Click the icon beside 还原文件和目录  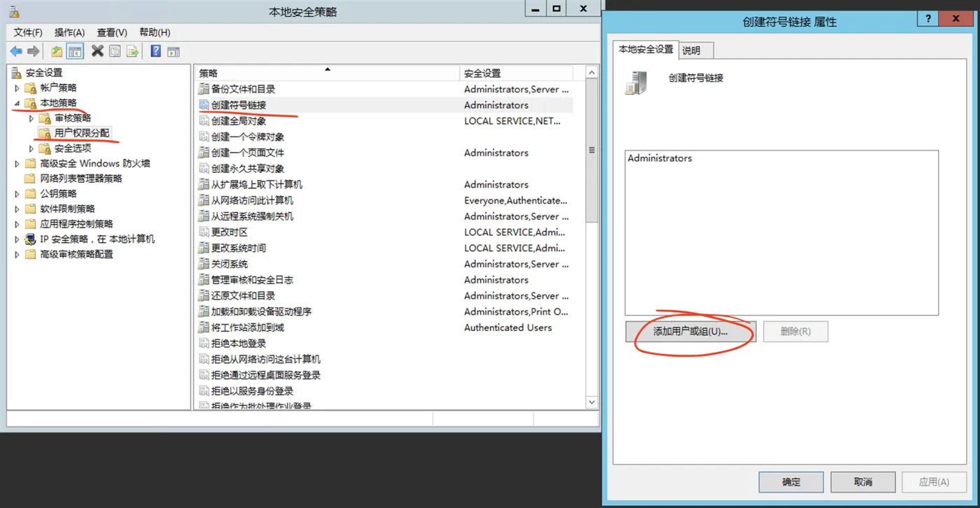pyautogui.click(x=204, y=295)
